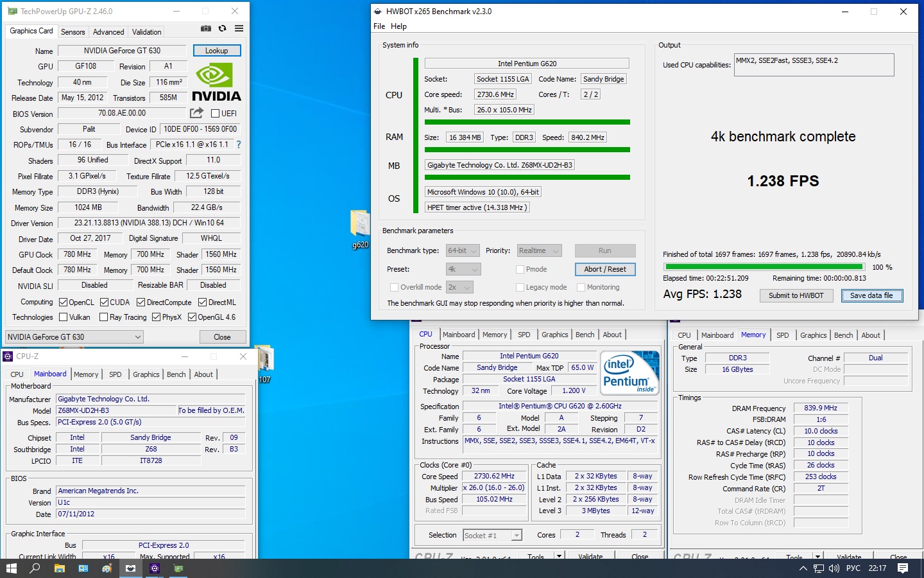Open the GPU-Z Validation tab
Viewport: 924px width, 578px height.
click(147, 32)
